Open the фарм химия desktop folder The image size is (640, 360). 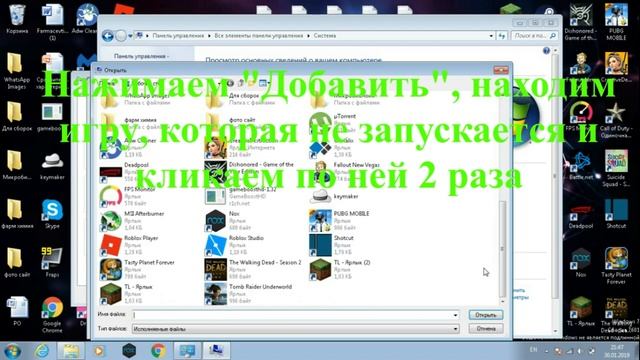click(x=16, y=214)
